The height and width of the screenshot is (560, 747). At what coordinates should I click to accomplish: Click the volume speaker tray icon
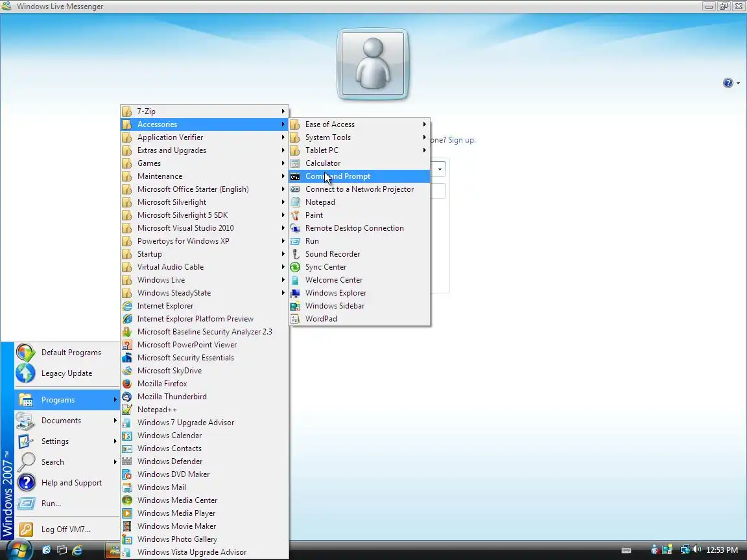pyautogui.click(x=696, y=550)
